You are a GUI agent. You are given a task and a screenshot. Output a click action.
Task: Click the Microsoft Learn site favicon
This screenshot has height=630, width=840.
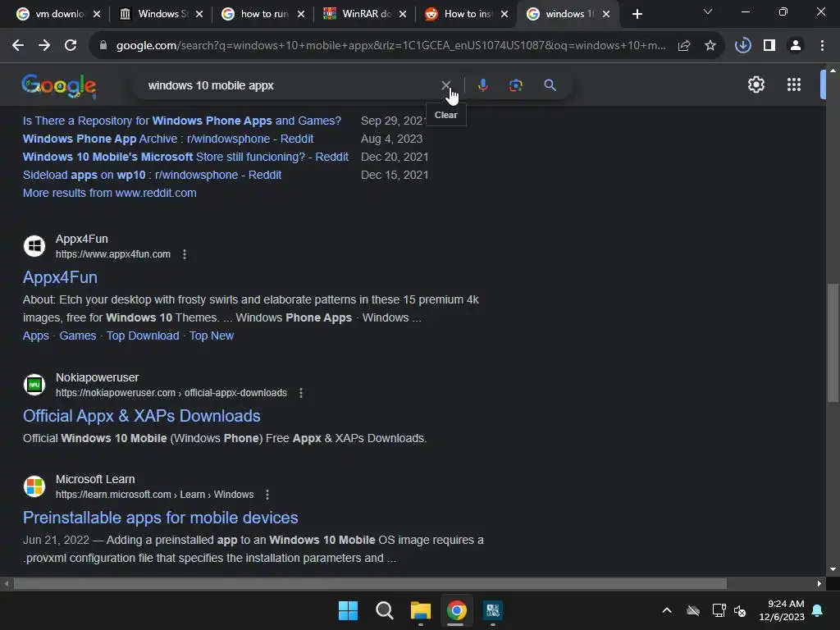click(x=34, y=486)
